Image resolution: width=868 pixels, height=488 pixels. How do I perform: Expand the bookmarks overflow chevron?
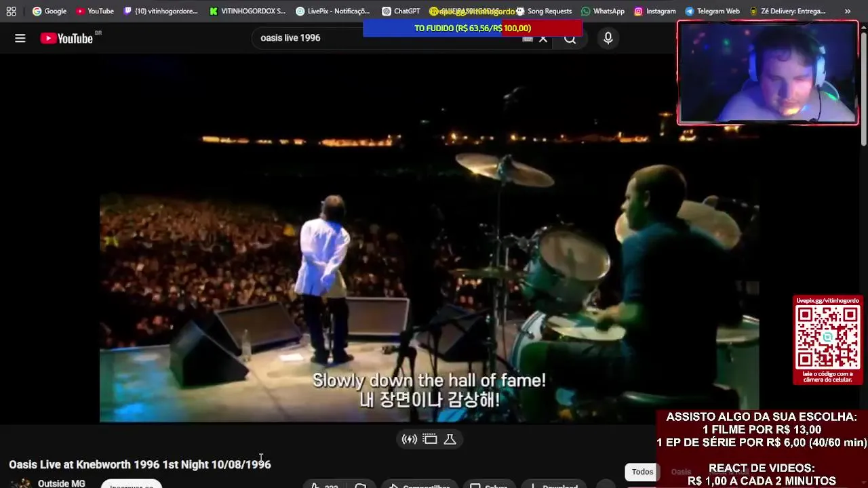click(847, 11)
